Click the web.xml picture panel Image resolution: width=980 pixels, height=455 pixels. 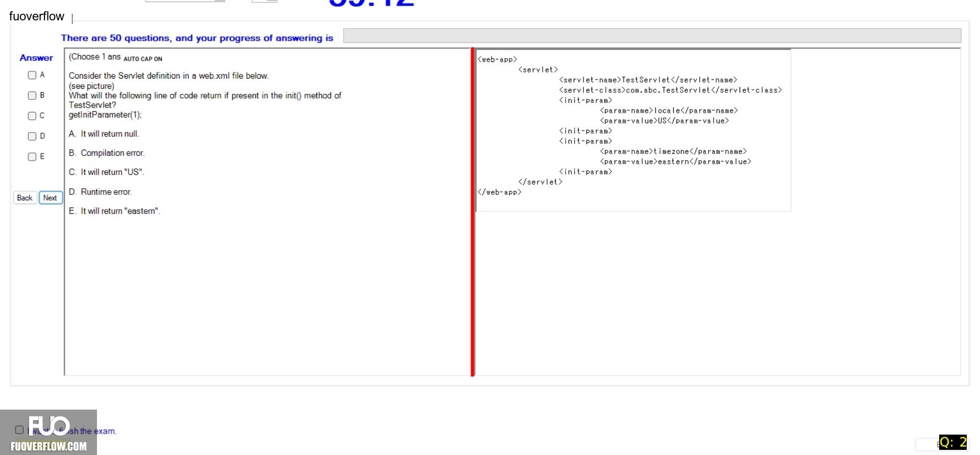(x=633, y=130)
